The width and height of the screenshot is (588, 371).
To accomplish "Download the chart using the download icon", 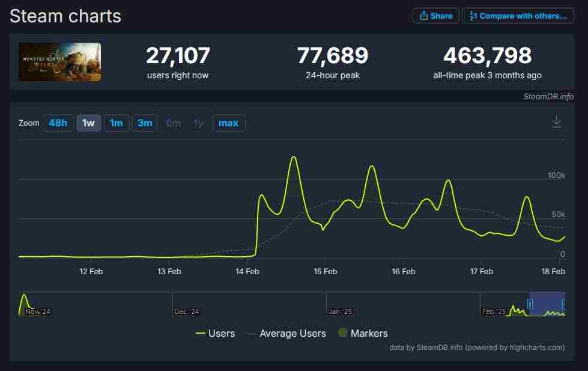I will [x=557, y=121].
